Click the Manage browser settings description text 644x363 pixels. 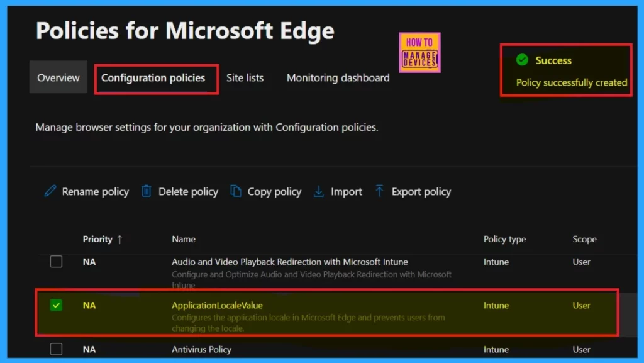pos(206,127)
